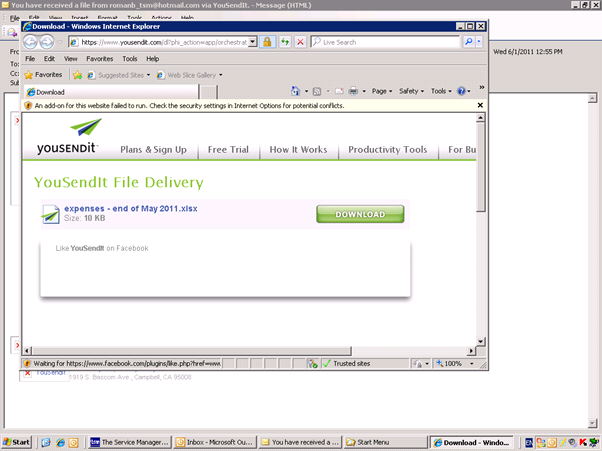
Task: Close the add-on failed information bar
Action: pyautogui.click(x=480, y=105)
